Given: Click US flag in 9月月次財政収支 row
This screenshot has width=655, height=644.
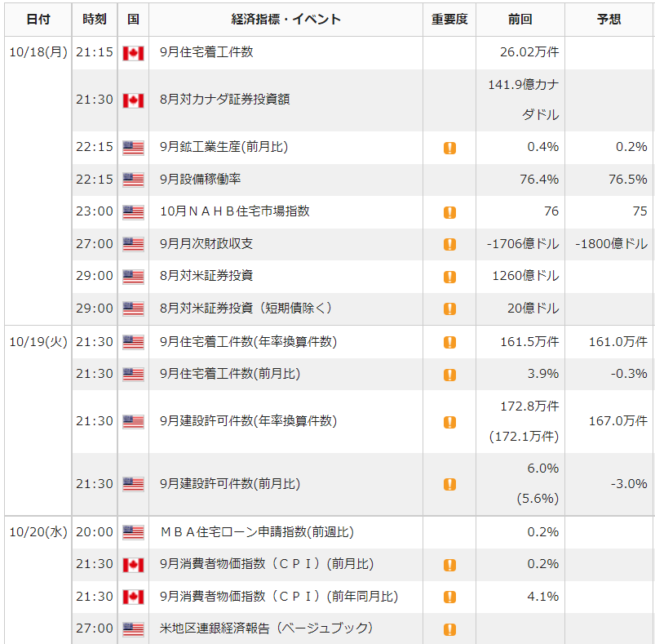Looking at the screenshot, I should tap(133, 244).
